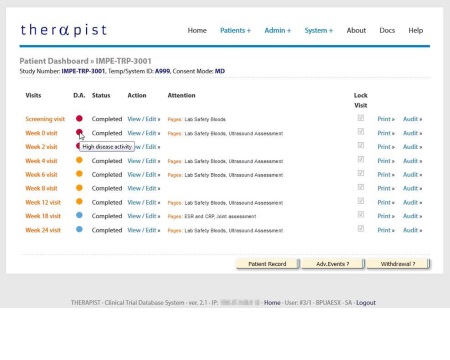
Task: Toggle Lock Visit checkbox for Week 0 visit
Action: pos(361,132)
